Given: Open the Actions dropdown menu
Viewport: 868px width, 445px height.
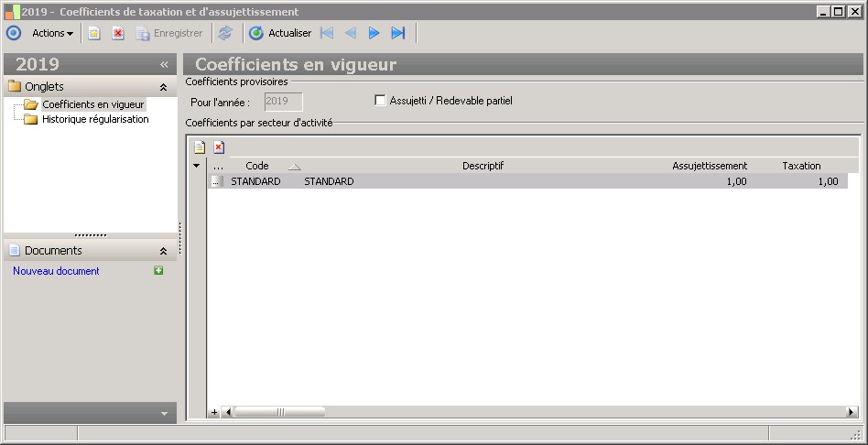Looking at the screenshot, I should pyautogui.click(x=52, y=33).
